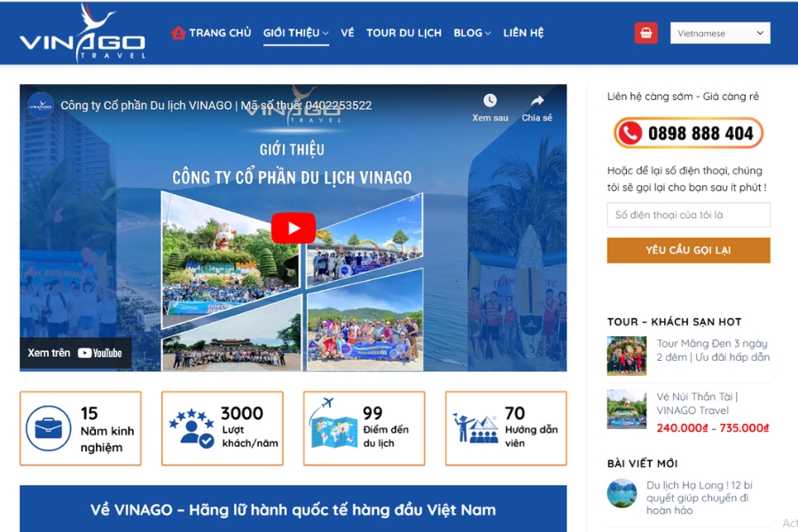This screenshot has height=532, width=798.
Task: Click the Watch Later clock icon
Action: 489,101
